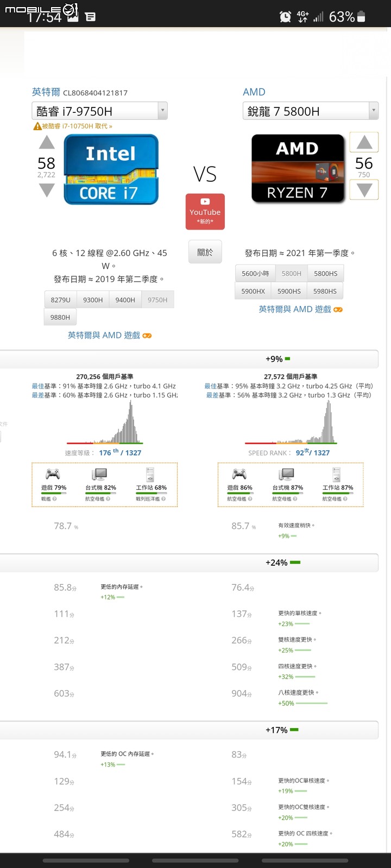Click the Intel benchmark distribution histogram

(x=105, y=423)
